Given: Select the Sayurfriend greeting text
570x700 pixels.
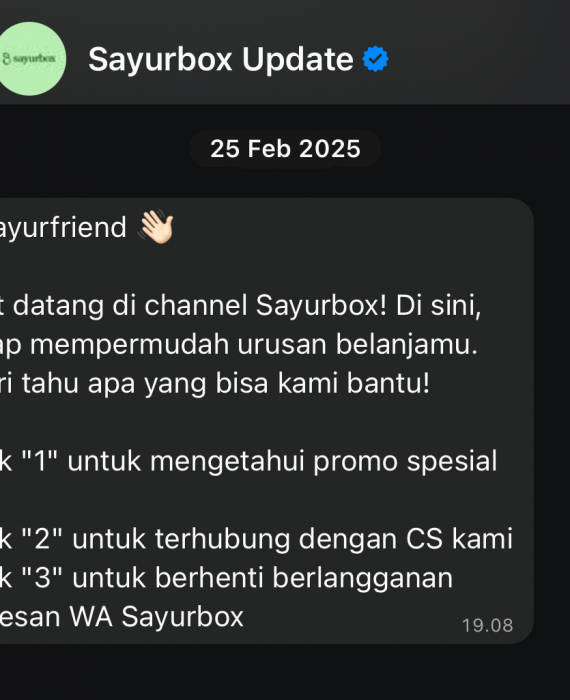Looking at the screenshot, I should pyautogui.click(x=63, y=228).
